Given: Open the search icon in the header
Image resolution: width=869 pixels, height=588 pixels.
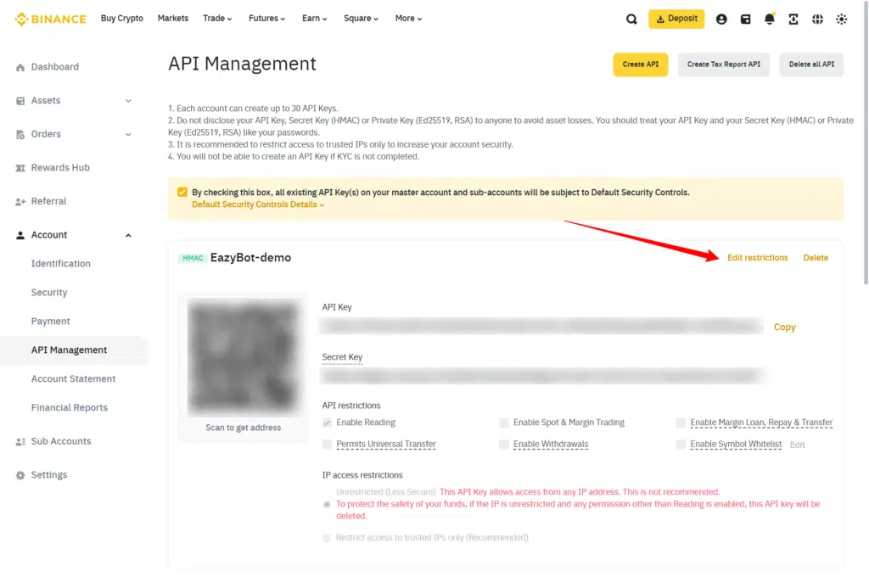Looking at the screenshot, I should [x=631, y=18].
